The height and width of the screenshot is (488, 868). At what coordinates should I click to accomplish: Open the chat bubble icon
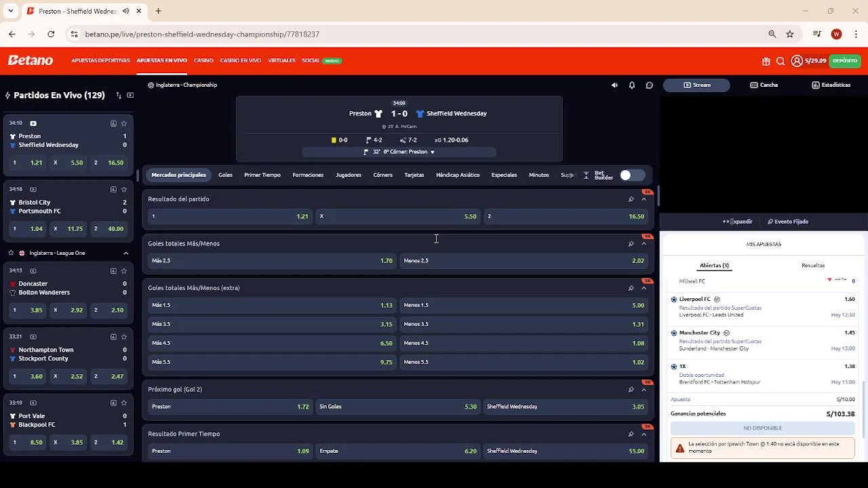click(x=649, y=85)
